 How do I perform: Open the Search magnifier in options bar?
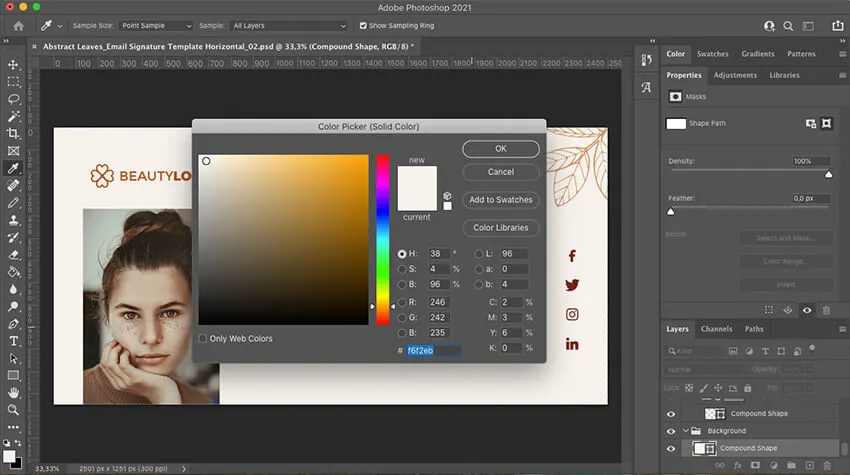(788, 26)
